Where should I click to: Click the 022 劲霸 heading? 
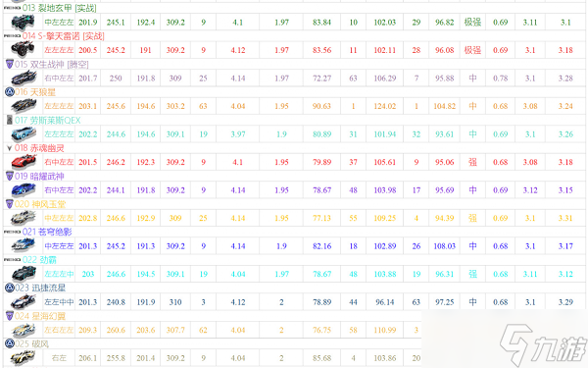point(39,260)
